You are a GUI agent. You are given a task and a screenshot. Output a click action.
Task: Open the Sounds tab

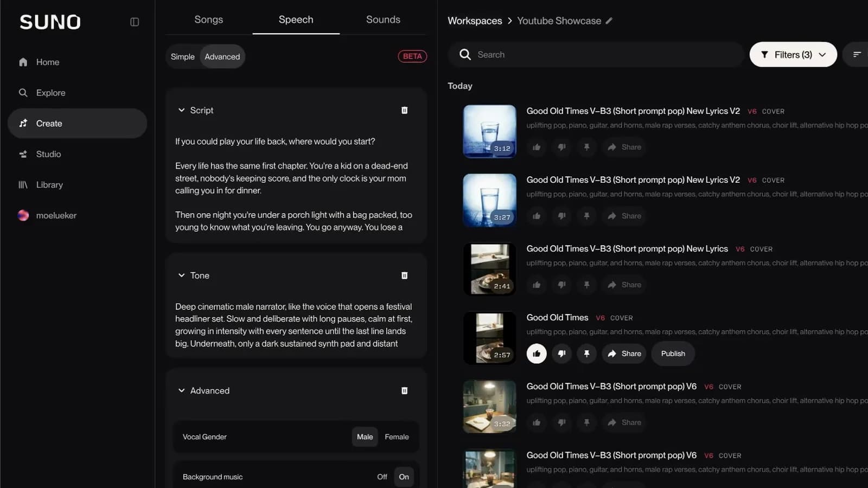click(383, 20)
